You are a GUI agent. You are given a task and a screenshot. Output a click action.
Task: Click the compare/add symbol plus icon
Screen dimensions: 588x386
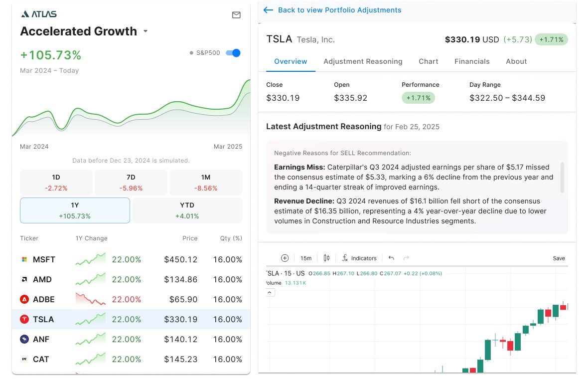[285, 258]
